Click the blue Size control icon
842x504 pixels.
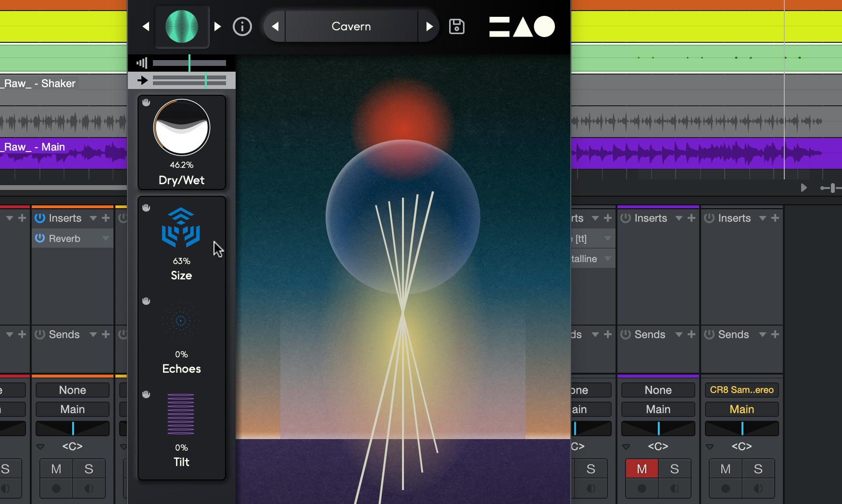(x=181, y=227)
